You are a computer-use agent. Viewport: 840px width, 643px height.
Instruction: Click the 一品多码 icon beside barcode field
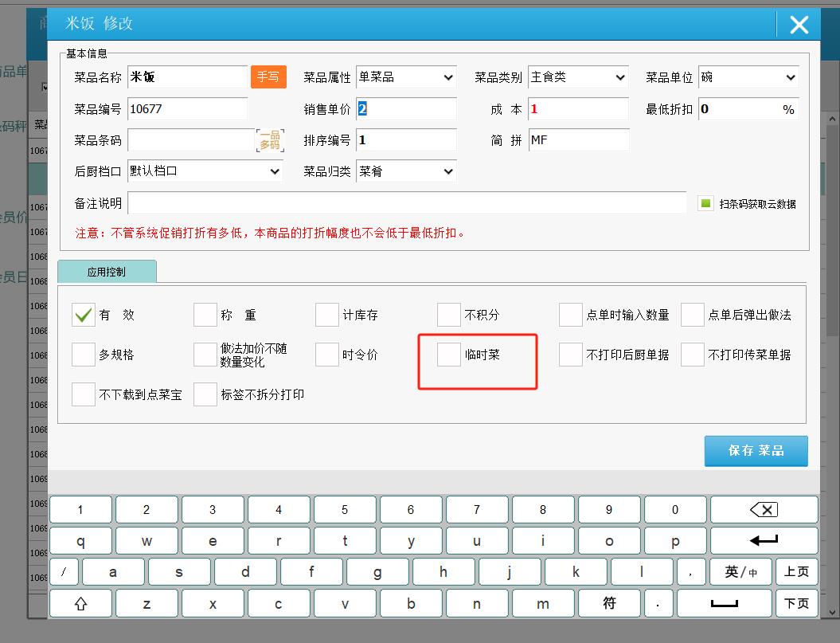click(x=269, y=140)
